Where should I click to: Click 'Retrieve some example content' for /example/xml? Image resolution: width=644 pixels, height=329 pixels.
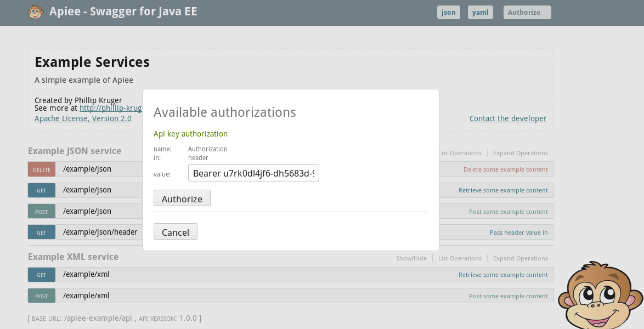point(503,275)
